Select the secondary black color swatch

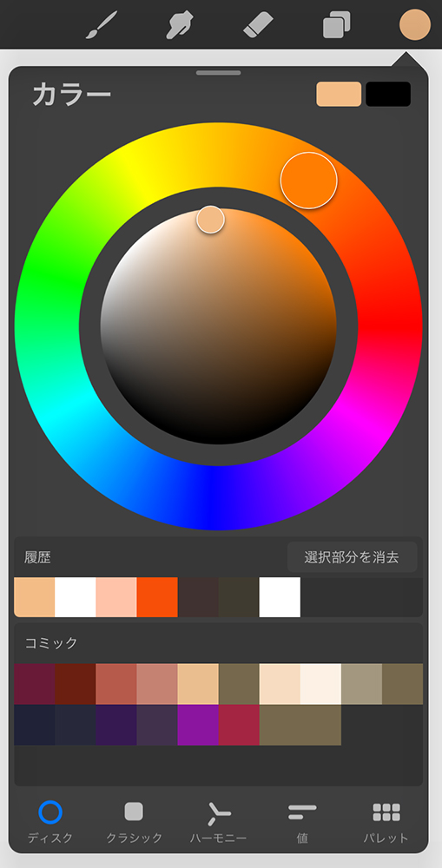click(x=388, y=94)
